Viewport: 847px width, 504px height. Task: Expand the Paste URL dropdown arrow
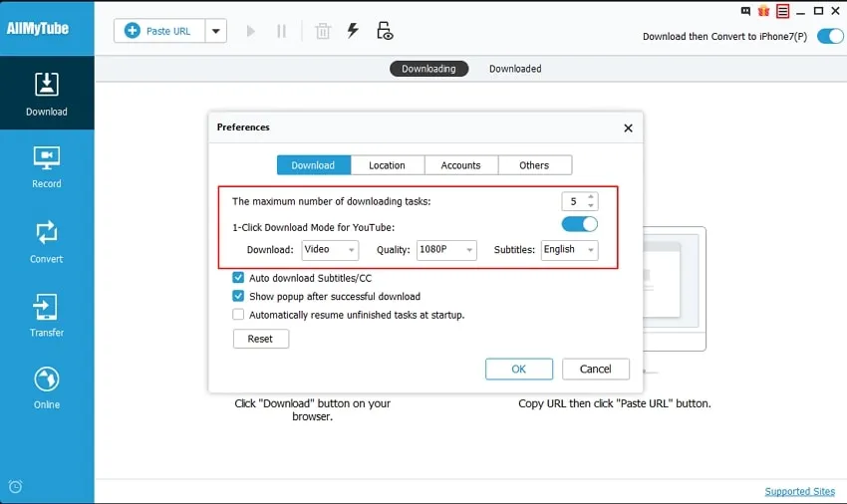pyautogui.click(x=215, y=31)
